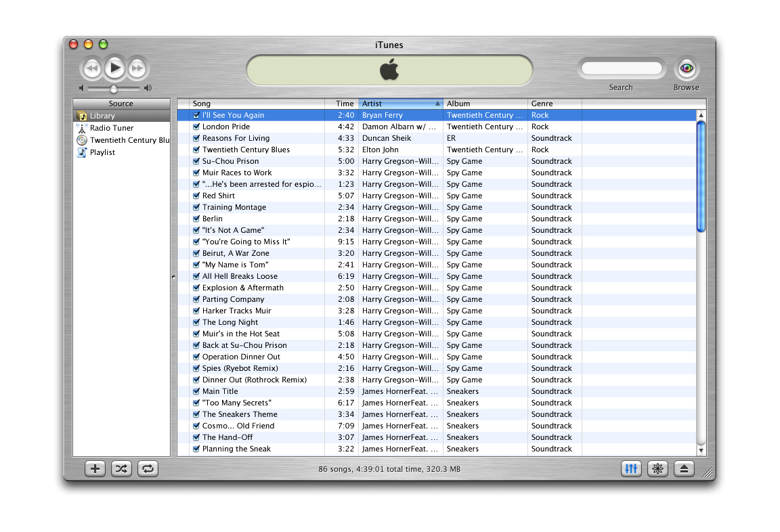
Task: Turn on the visualizer effects button
Action: [657, 468]
